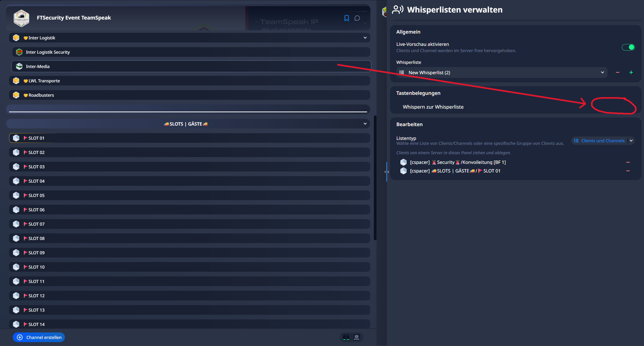Click the server bookmark icon
The image size is (644, 346).
click(346, 18)
